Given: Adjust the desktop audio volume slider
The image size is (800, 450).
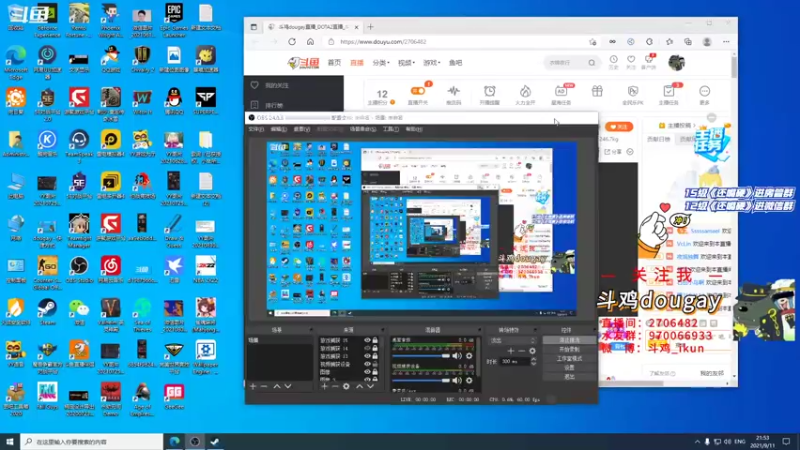Looking at the screenshot, I should (x=421, y=356).
